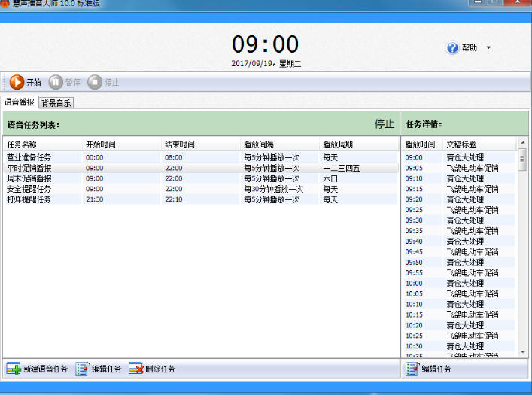Select the 营业准备任务 row
The image size is (532, 395).
[x=200, y=157]
